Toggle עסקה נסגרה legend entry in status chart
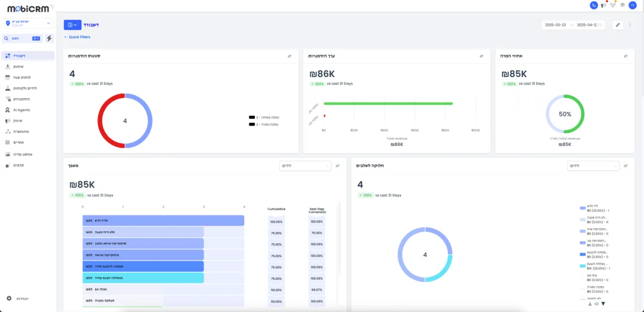The height and width of the screenshot is (312, 644). click(x=264, y=124)
